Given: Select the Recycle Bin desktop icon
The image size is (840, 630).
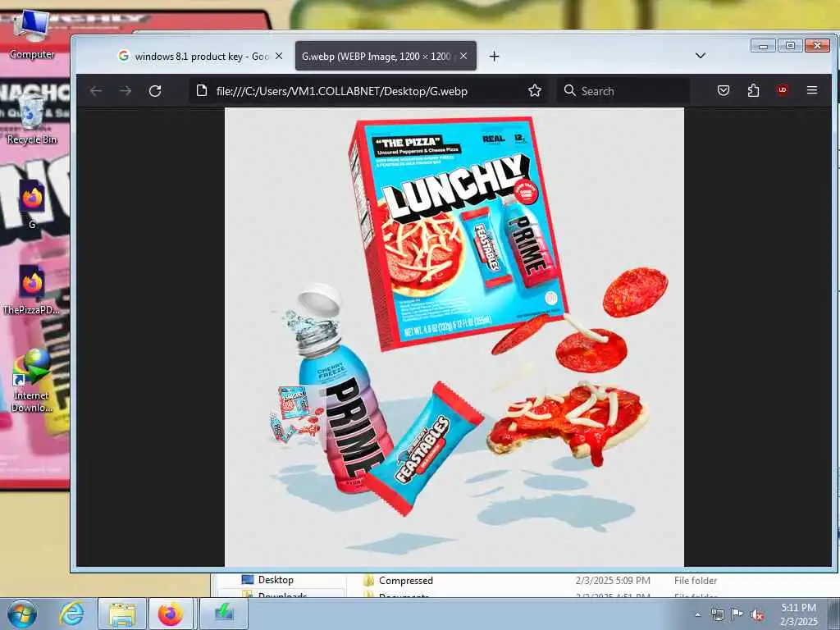Looking at the screenshot, I should click(x=32, y=118).
